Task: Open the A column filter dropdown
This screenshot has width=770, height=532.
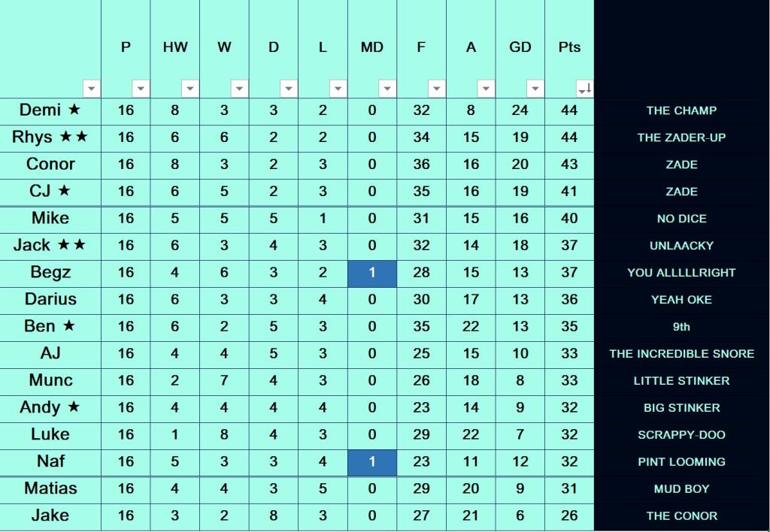Action: pos(486,89)
